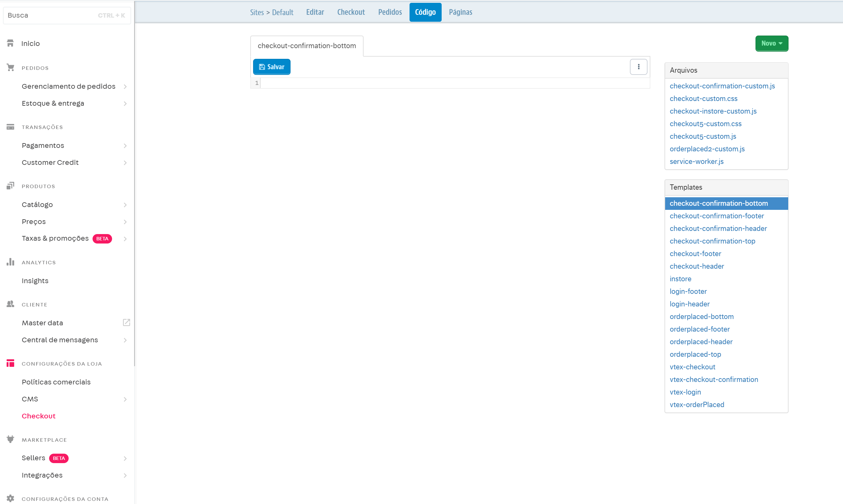The width and height of the screenshot is (843, 504).
Task: Open the Novo dropdown button
Action: (x=772, y=43)
